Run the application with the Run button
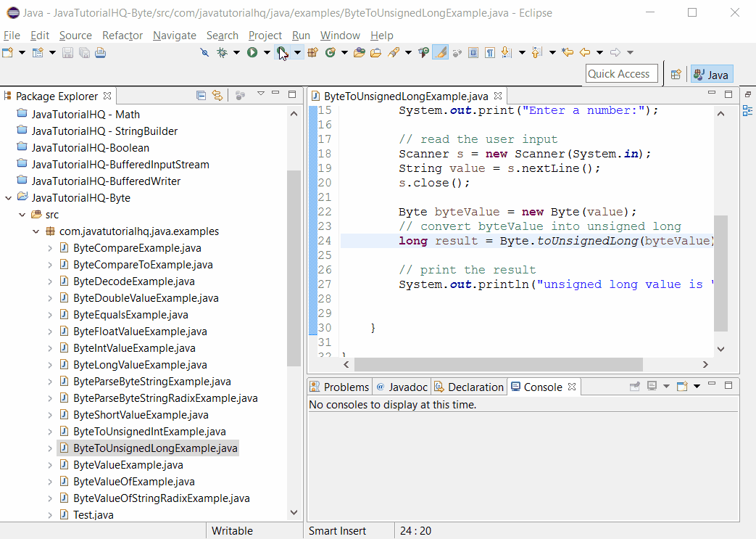 point(251,52)
